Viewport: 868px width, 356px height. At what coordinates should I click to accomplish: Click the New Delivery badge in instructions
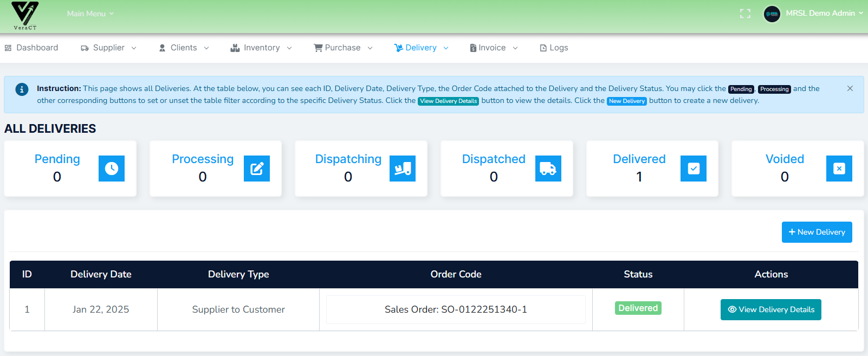627,101
